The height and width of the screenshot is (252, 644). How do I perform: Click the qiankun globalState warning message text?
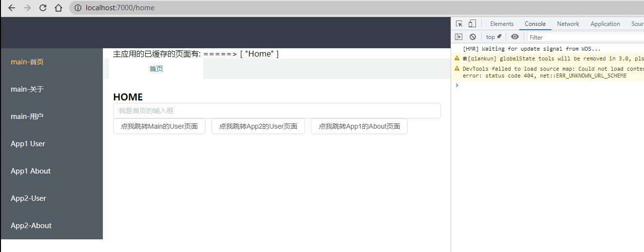[556, 58]
